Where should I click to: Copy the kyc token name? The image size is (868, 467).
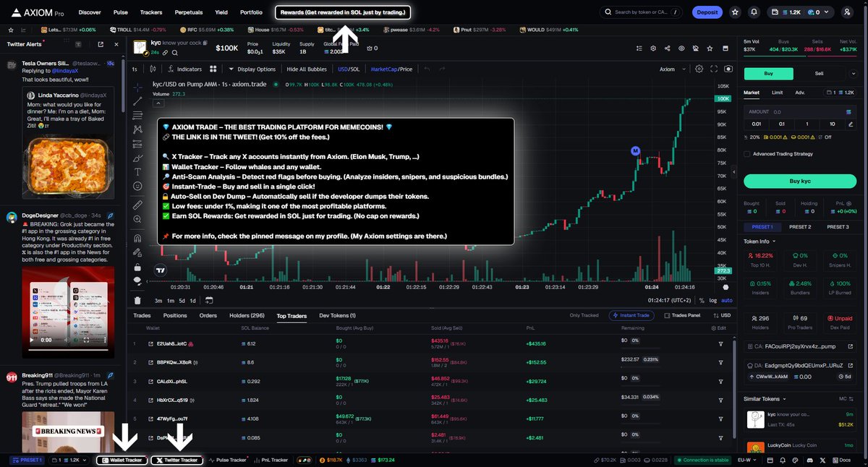(205, 43)
